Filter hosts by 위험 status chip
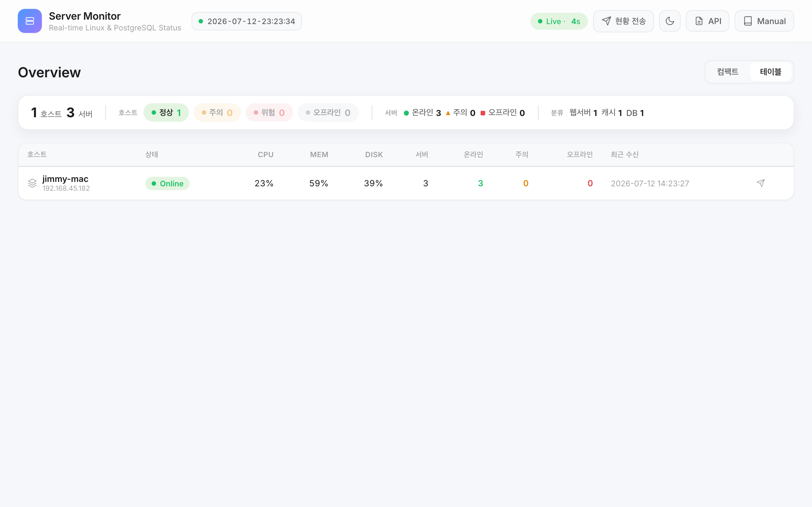The image size is (812, 507). pyautogui.click(x=269, y=113)
